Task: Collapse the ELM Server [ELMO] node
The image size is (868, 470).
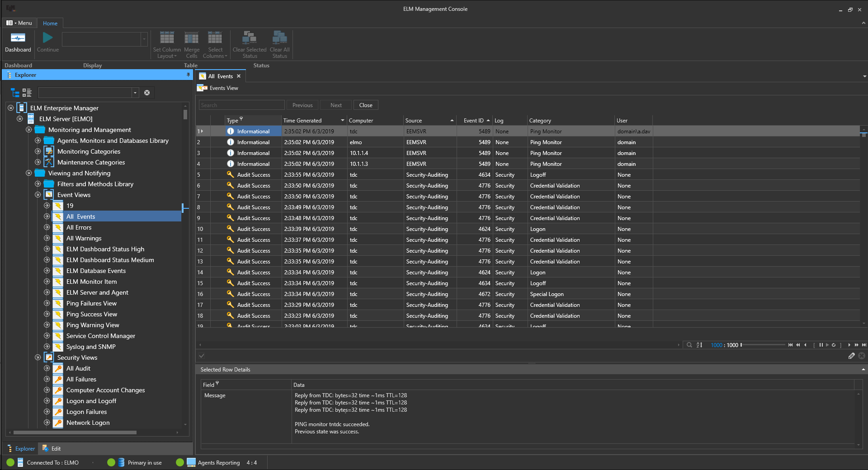Action: 19,119
